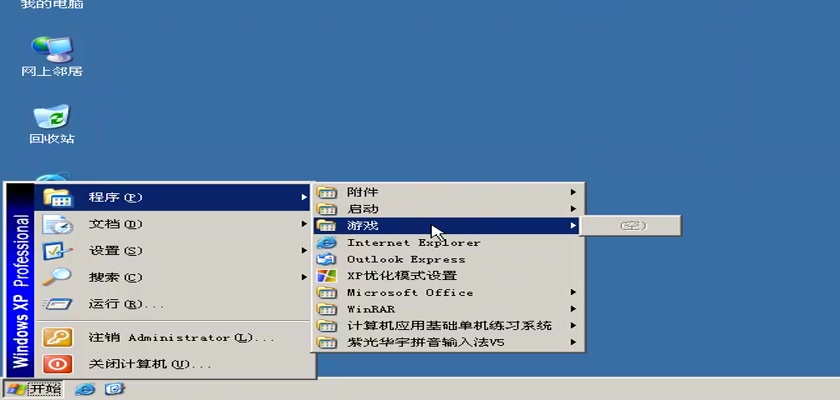Open XP优化模式设置 label
This screenshot has height=400, width=840.
[x=402, y=276]
